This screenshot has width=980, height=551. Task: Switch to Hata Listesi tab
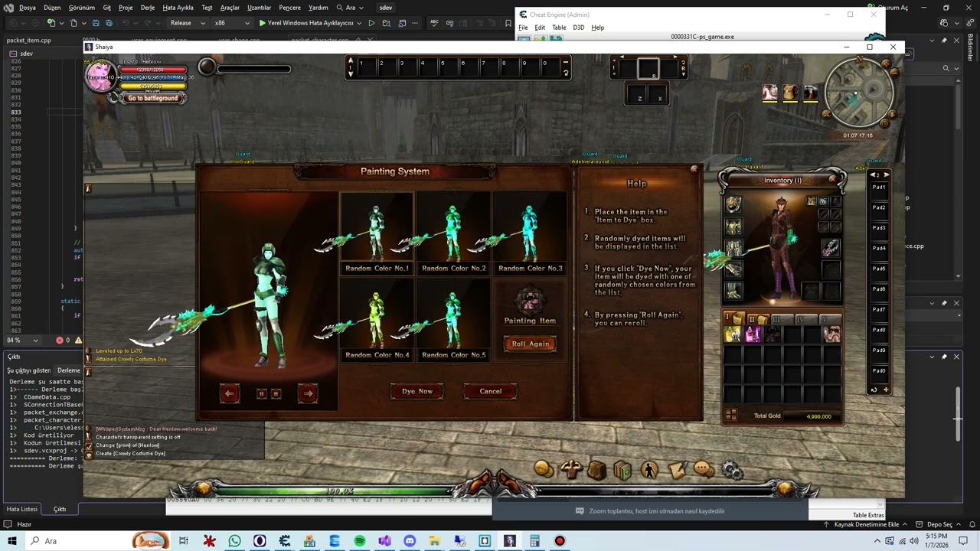click(22, 509)
